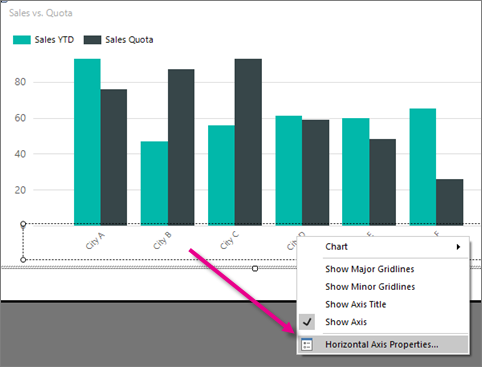Screen dimensions: 482x367
Task: Select fourth city teal Sales YTD bar
Action: tap(289, 171)
